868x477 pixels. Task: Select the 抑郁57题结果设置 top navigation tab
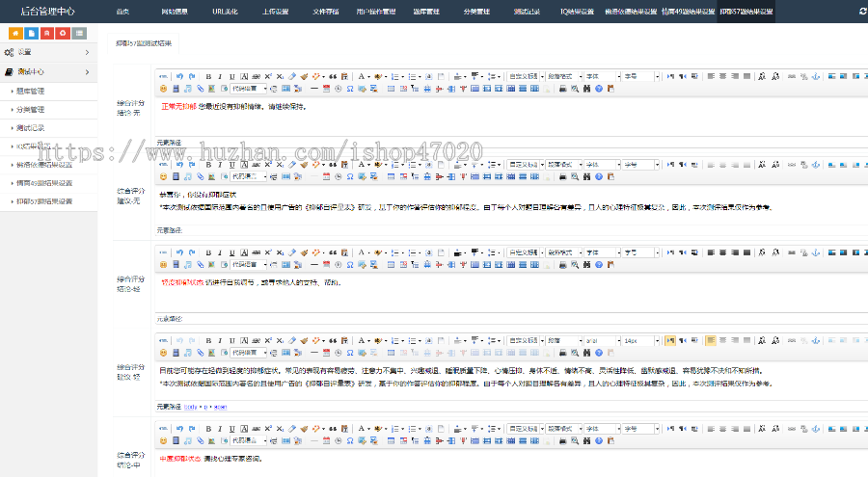746,11
